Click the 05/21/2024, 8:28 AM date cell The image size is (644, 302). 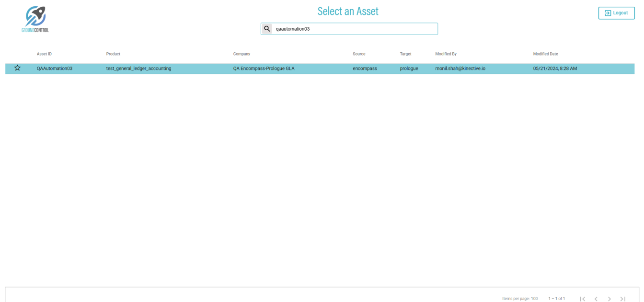tap(555, 69)
